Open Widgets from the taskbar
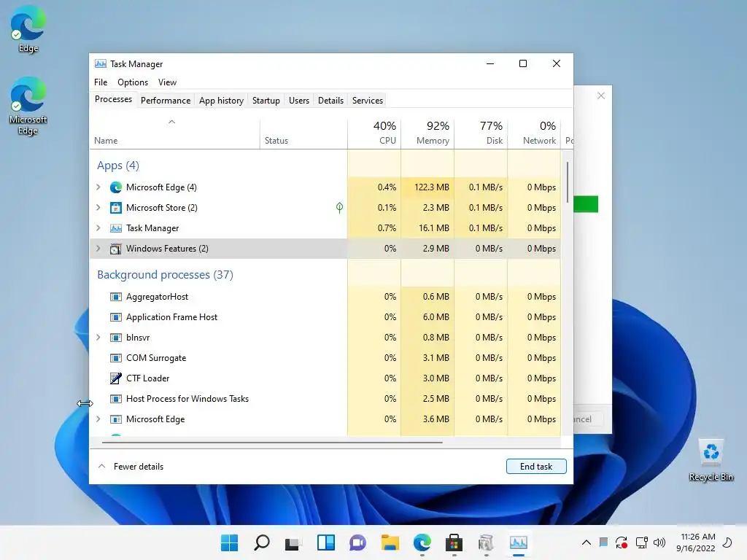747x560 pixels. coord(326,542)
